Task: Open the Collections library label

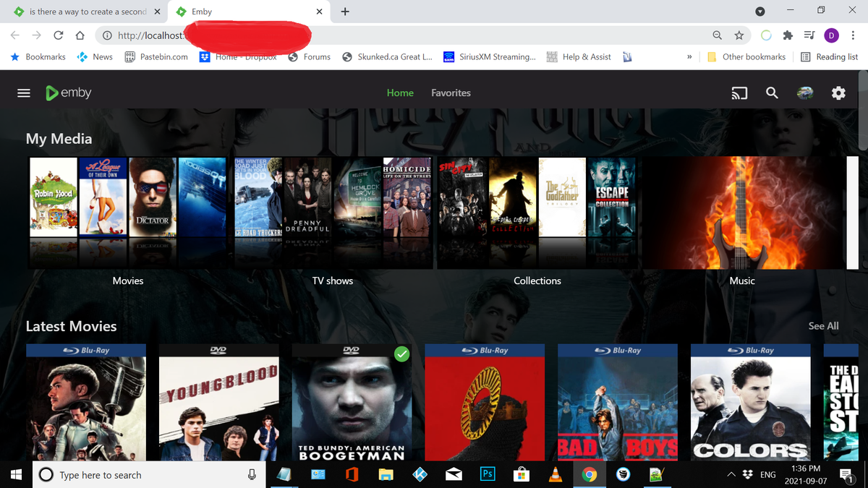Action: [537, 281]
